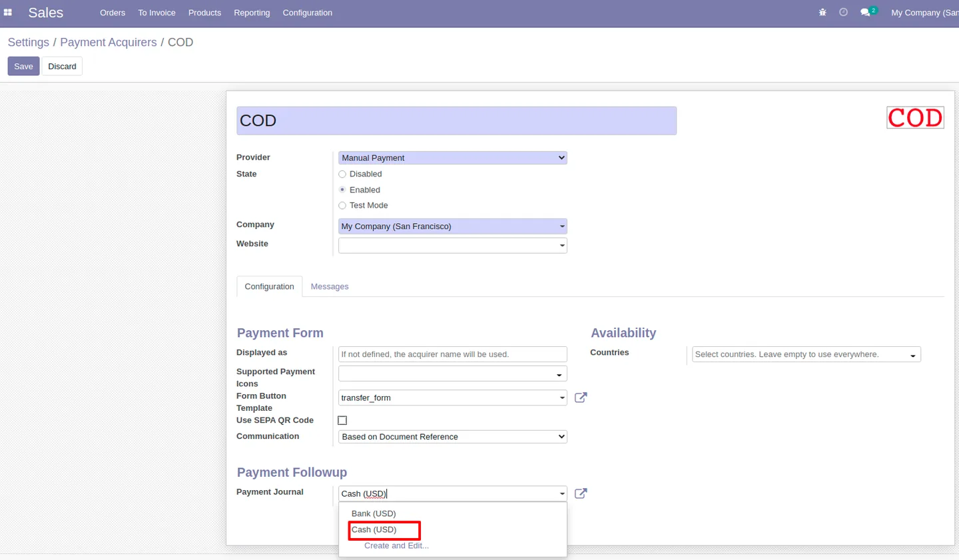The width and height of the screenshot is (959, 560).
Task: Open the conversations chat icon
Action: pos(868,12)
